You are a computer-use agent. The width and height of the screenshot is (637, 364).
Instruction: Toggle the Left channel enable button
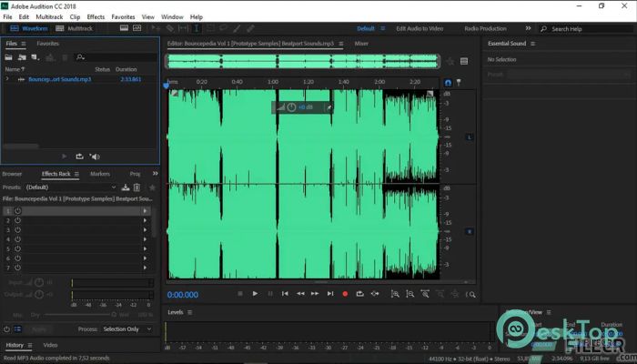click(x=470, y=136)
